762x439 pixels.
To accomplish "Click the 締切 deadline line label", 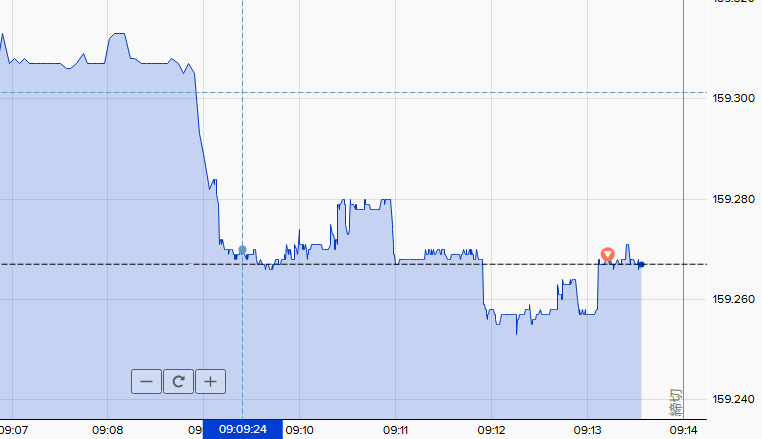I will click(675, 403).
